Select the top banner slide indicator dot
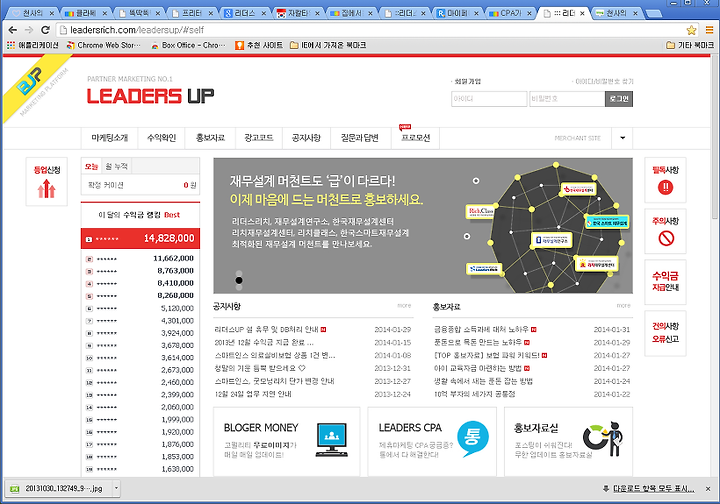720x504 pixels. 239,274
